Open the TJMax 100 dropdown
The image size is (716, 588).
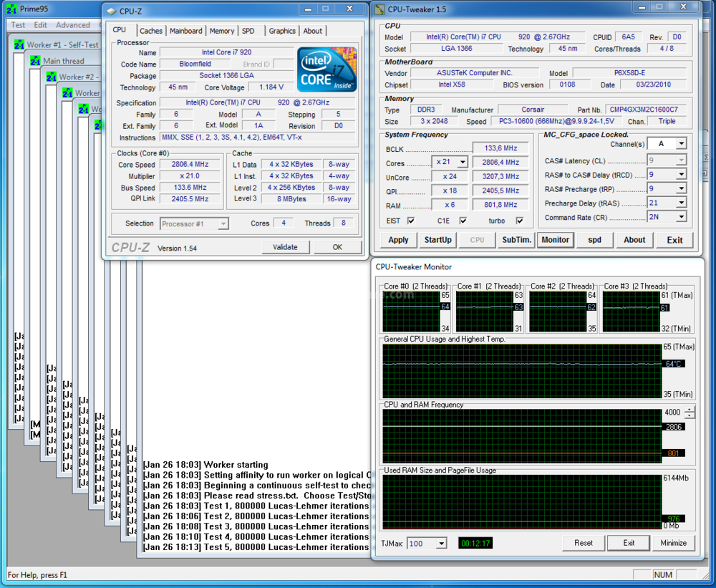441,543
